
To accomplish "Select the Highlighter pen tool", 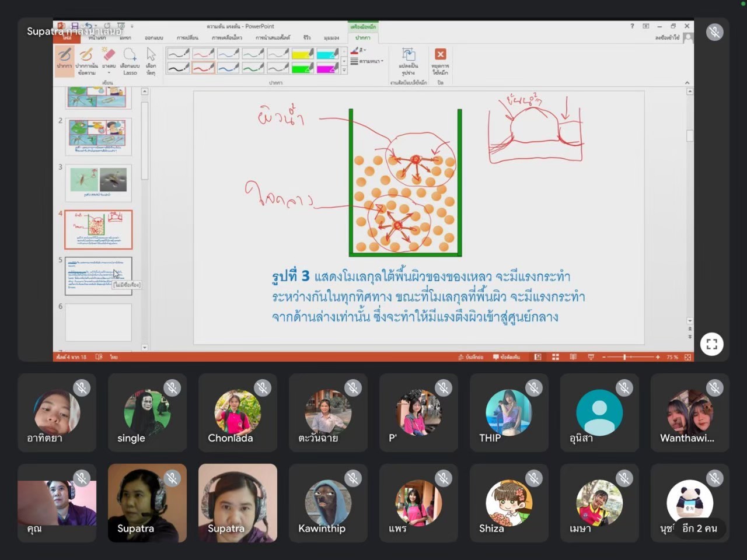I will pos(86,60).
